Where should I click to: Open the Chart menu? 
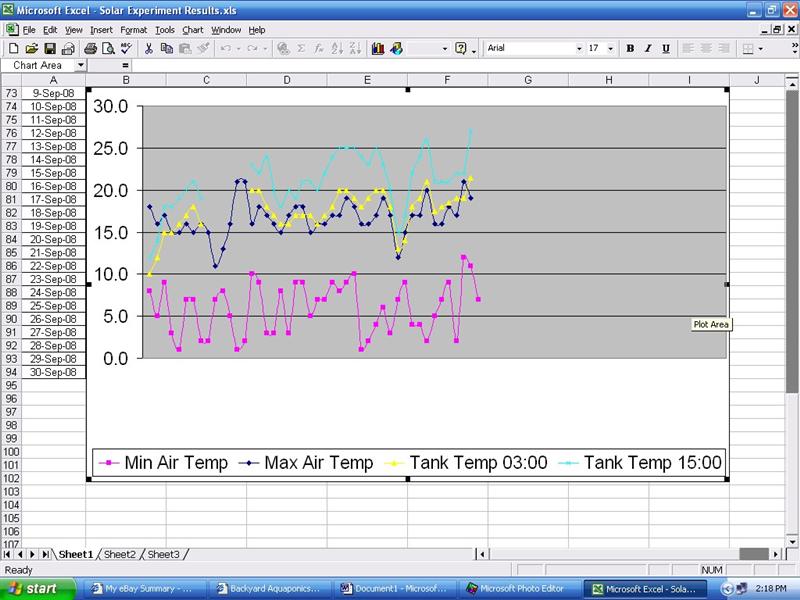coord(191,29)
